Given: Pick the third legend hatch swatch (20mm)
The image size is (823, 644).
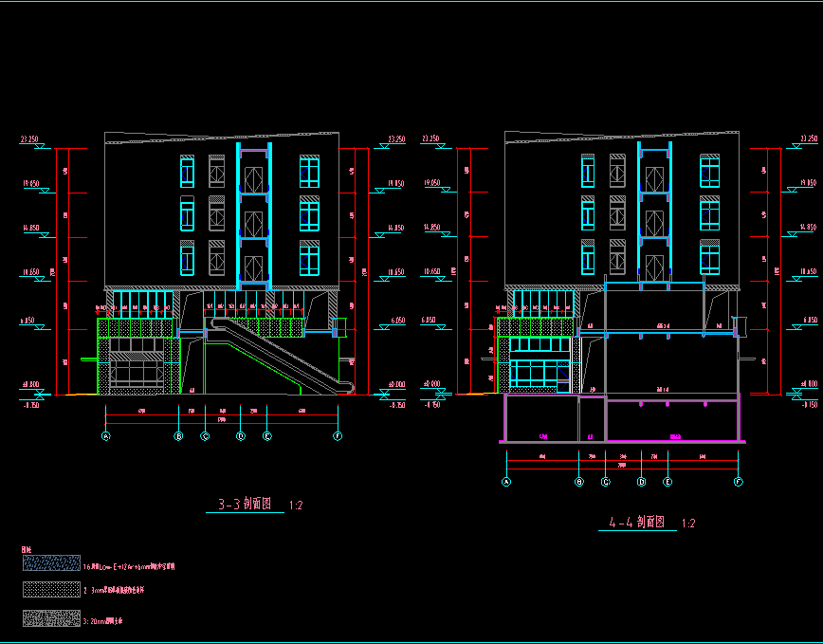Looking at the screenshot, I should (x=51, y=618).
